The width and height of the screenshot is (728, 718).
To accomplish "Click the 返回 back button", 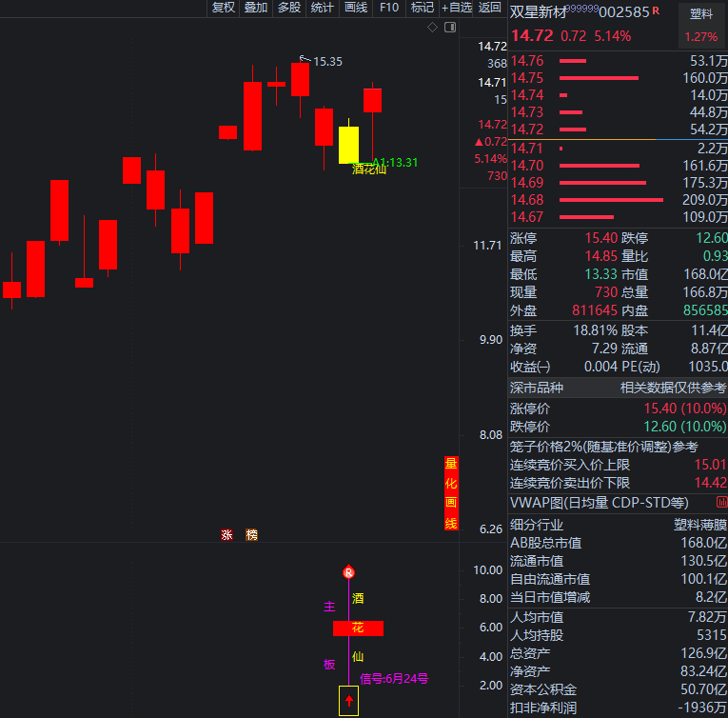I will point(490,8).
